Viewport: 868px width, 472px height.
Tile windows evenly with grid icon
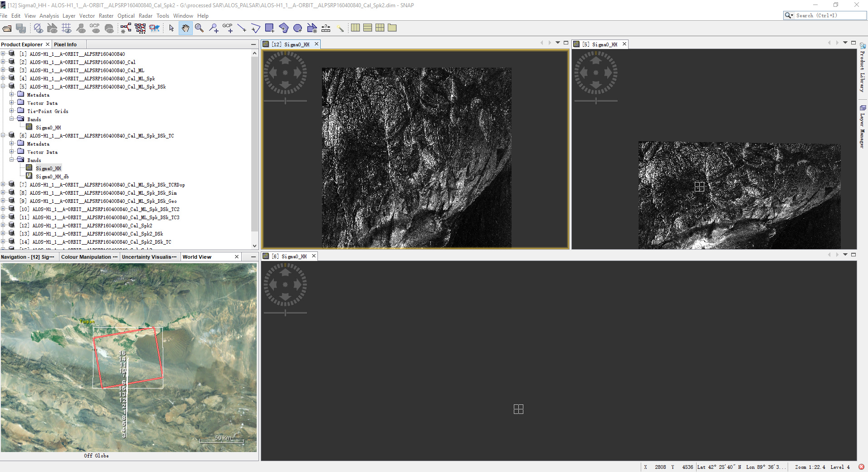tap(380, 28)
